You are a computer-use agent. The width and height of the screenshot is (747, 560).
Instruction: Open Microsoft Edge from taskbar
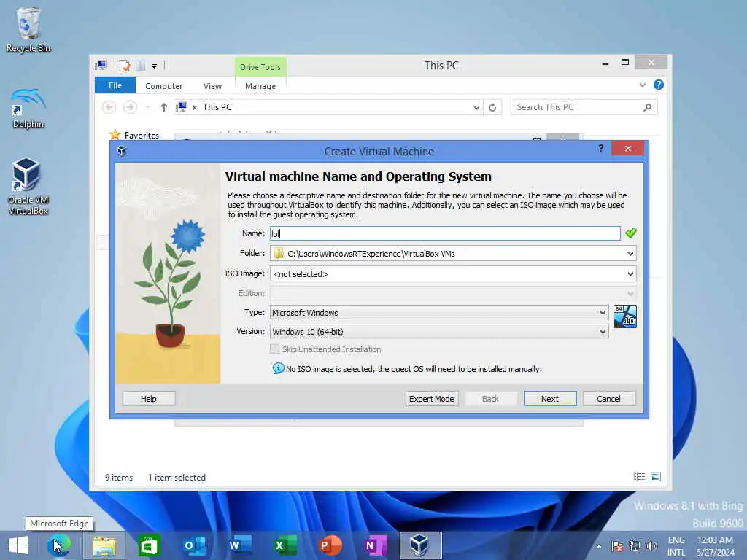coord(59,545)
